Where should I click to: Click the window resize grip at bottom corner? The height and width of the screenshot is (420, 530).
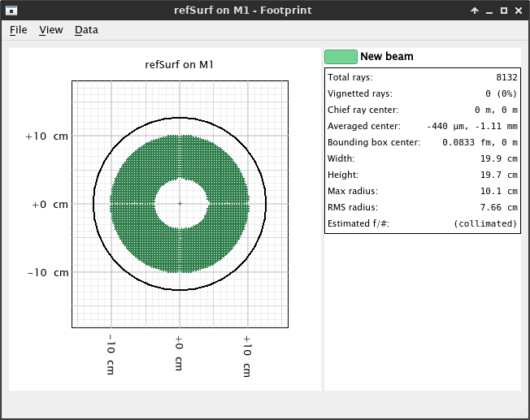point(524,414)
